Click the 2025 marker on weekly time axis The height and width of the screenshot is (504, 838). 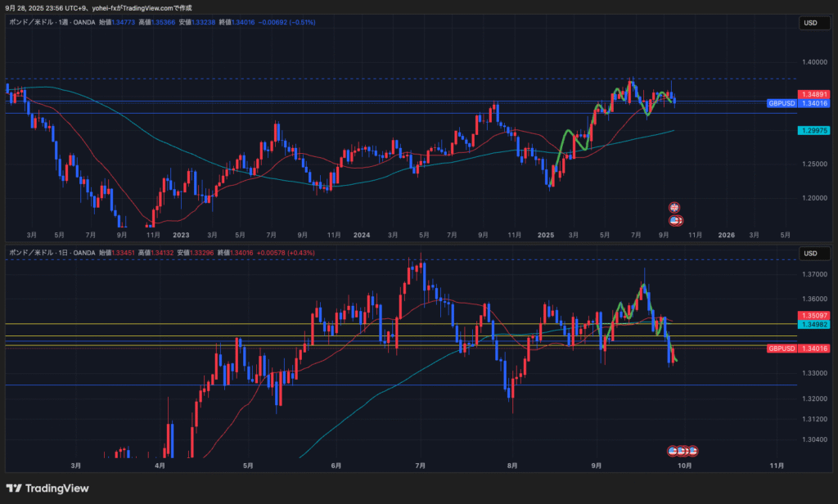(x=546, y=235)
